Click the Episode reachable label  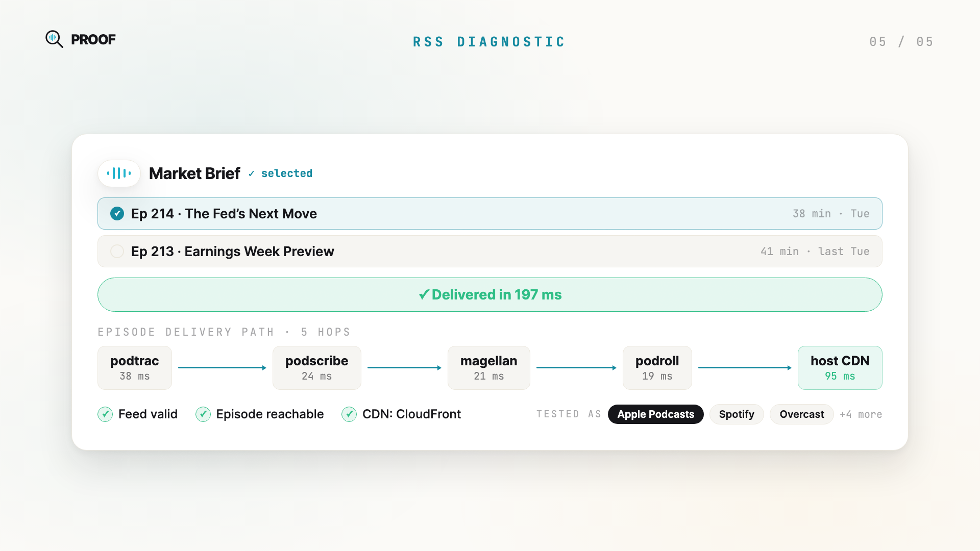pos(270,414)
